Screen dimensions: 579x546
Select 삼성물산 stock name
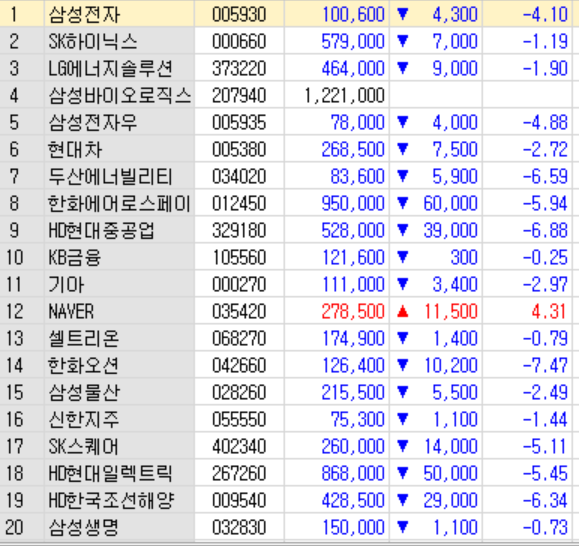pos(84,392)
